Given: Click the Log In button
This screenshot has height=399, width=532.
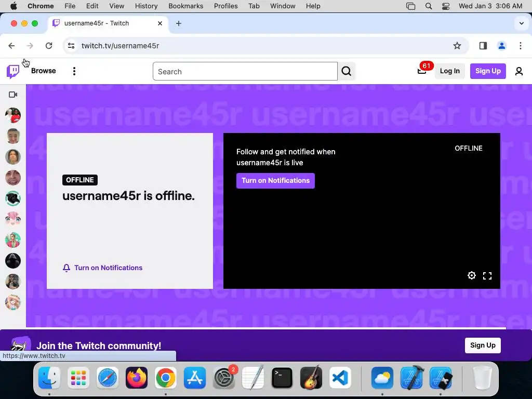Looking at the screenshot, I should coord(449,71).
